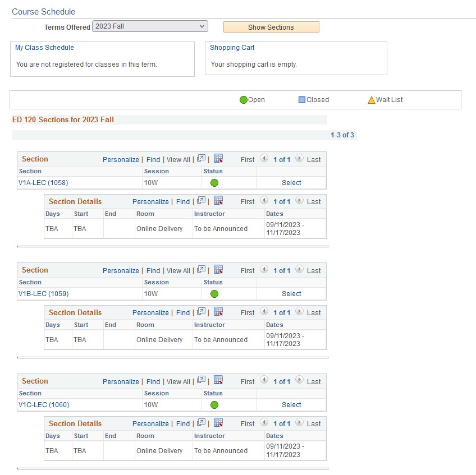The height and width of the screenshot is (475, 476).
Task: Download the first Section grid to spreadsheet
Action: [217, 159]
